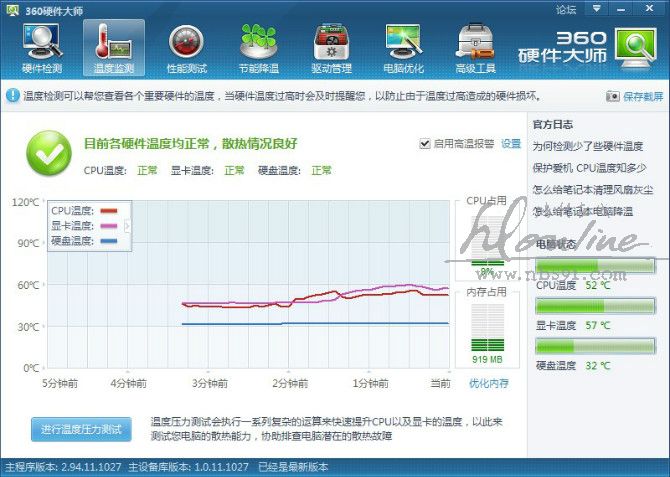Screen dimensions: 670x477
Task: Click the camera icon beside 保存截屏
Action: [x=613, y=97]
